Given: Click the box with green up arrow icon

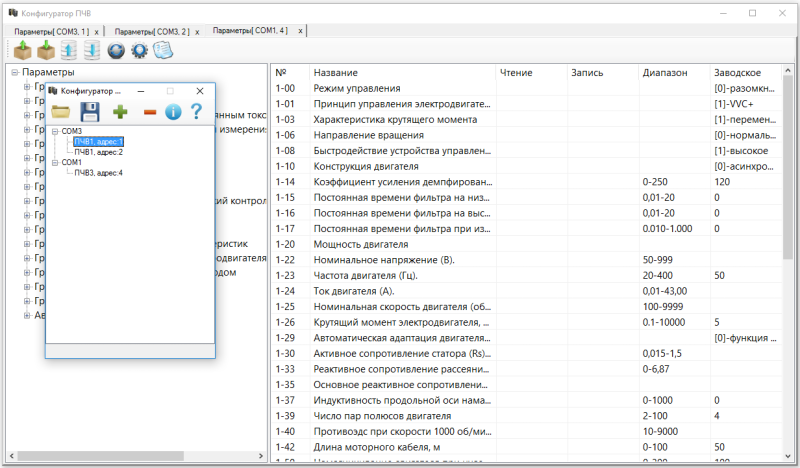Looking at the screenshot, I should click(x=22, y=50).
